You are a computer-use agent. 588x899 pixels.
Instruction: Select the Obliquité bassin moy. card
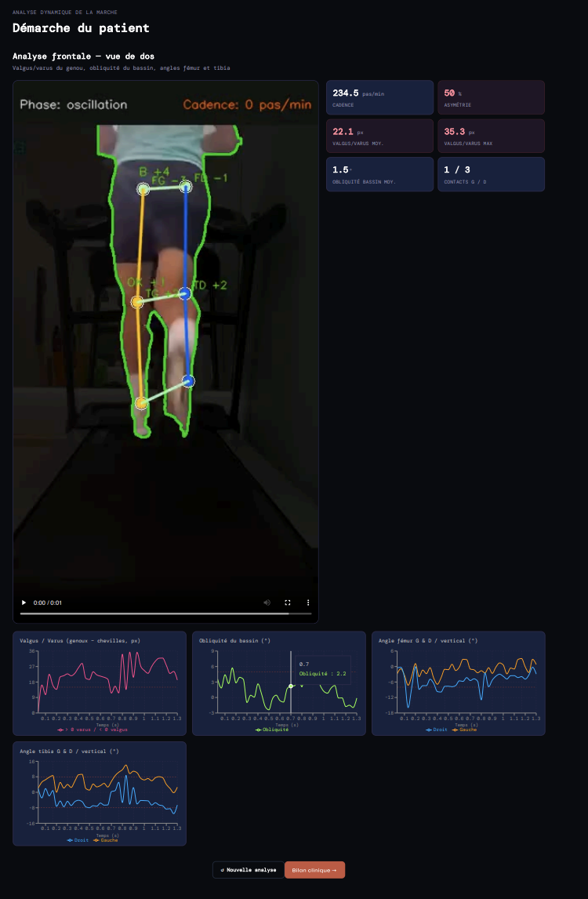(380, 174)
